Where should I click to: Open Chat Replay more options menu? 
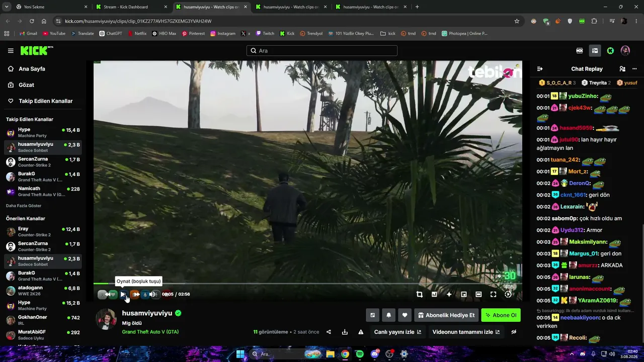(634, 69)
